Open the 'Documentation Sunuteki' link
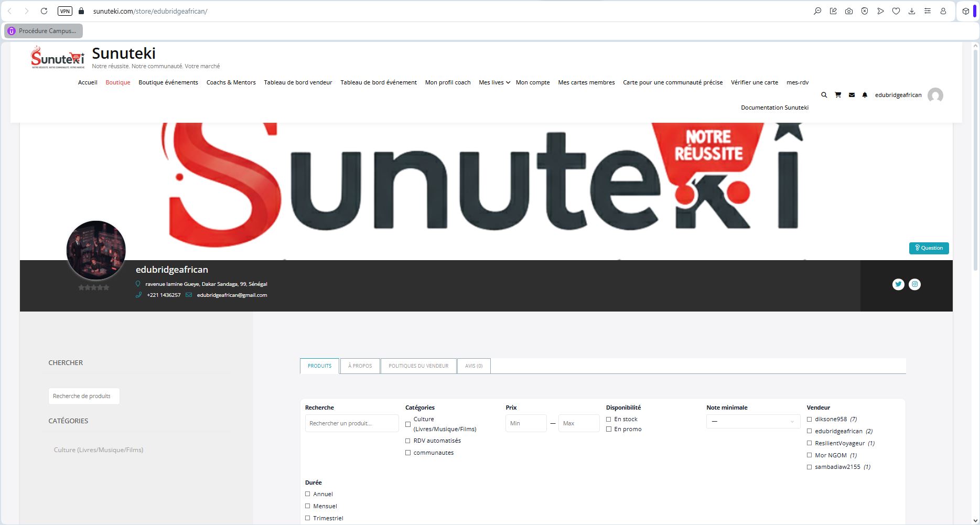Screen dimensions: 980x525 (774, 108)
